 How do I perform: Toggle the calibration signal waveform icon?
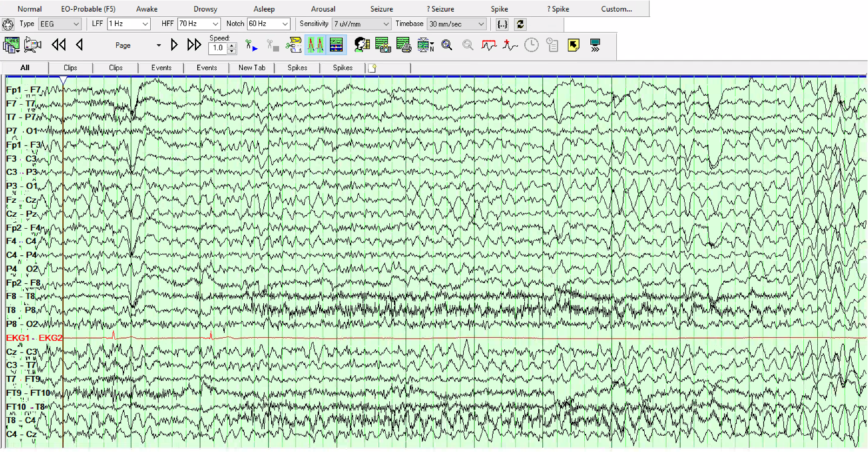tap(488, 45)
